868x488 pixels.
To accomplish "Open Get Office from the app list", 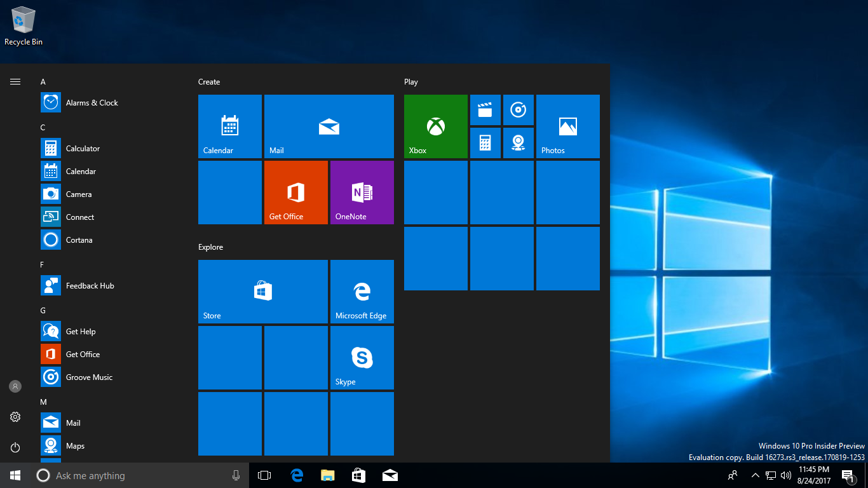I will [x=112, y=355].
